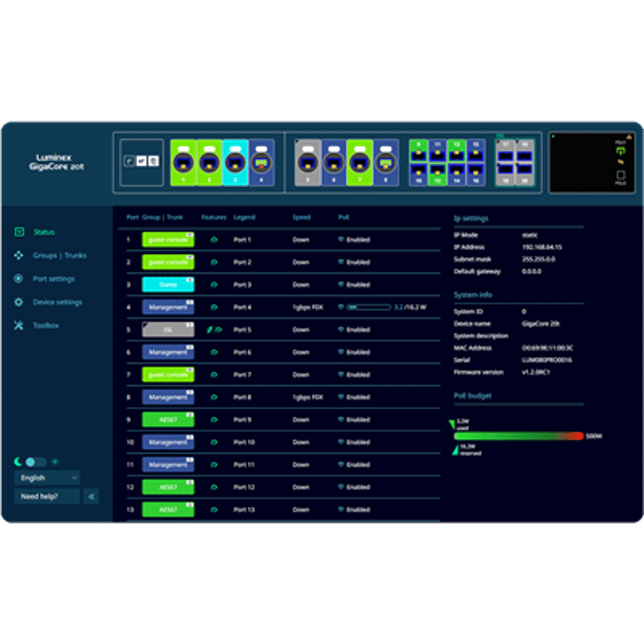Click the pencil feature icon on Port 5
Viewport: 644px width, 644px height.
210,330
